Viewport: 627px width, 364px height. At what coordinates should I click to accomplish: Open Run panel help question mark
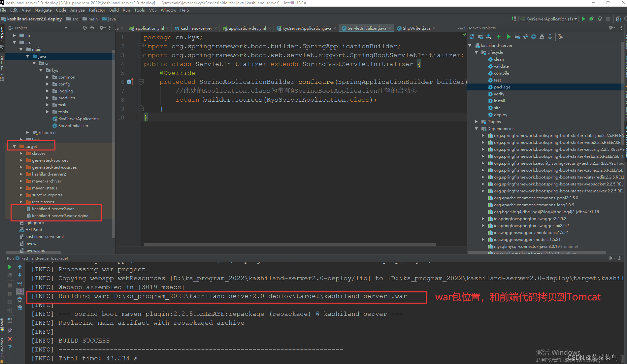point(10,347)
